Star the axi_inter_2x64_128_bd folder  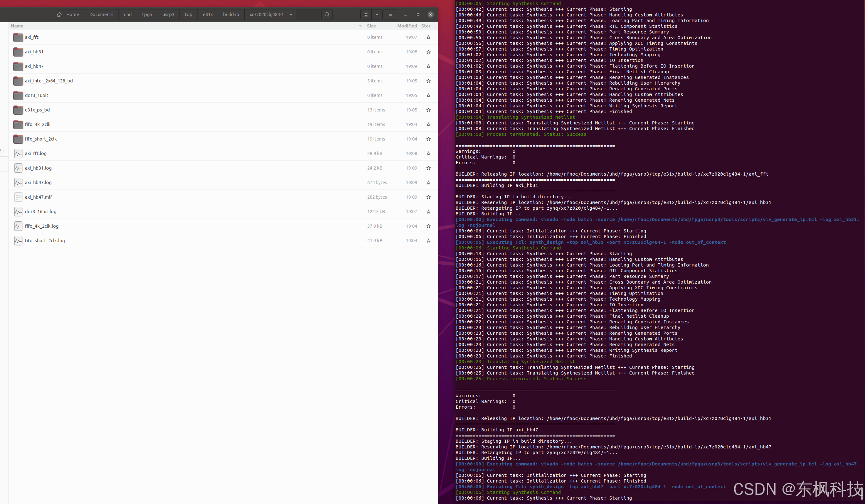[428, 81]
